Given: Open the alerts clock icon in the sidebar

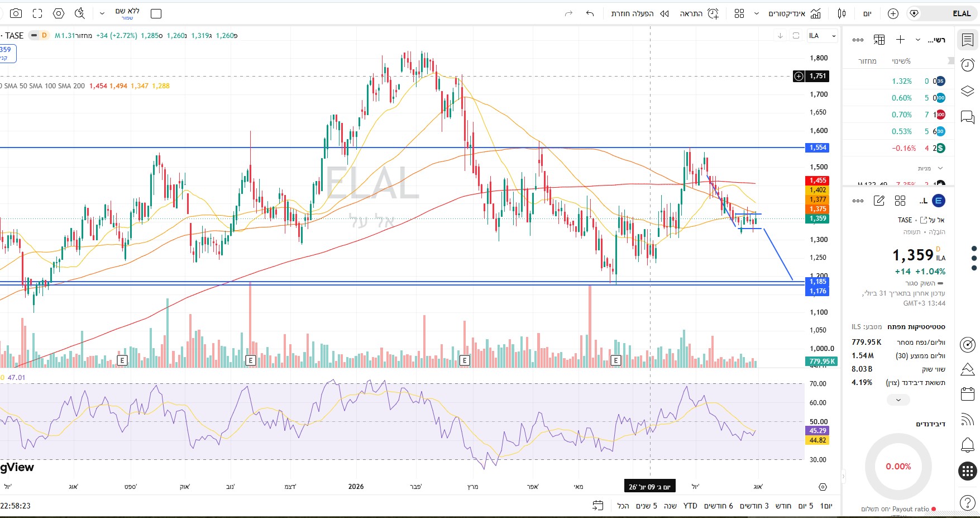Looking at the screenshot, I should 968,65.
